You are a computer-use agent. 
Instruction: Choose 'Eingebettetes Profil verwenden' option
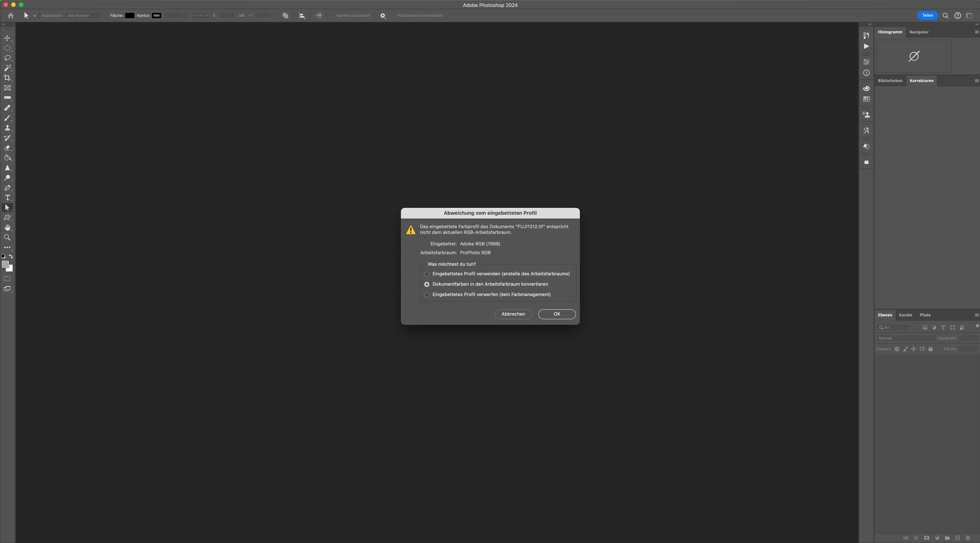[x=427, y=274]
